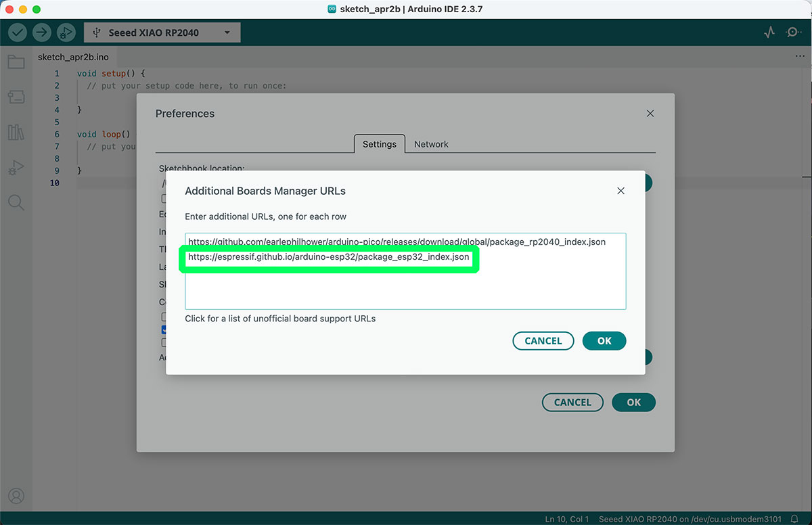Viewport: 812px width, 525px height.
Task: Click the 'Enter additional URLs' instruction text
Action: point(266,216)
